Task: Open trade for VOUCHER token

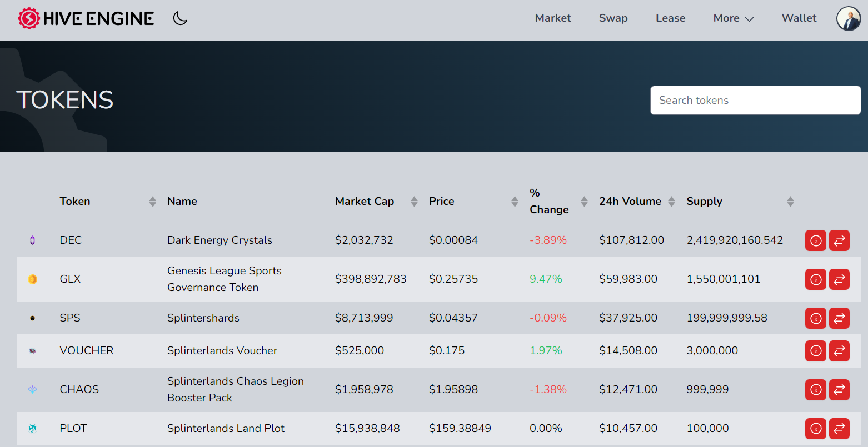Action: click(839, 351)
